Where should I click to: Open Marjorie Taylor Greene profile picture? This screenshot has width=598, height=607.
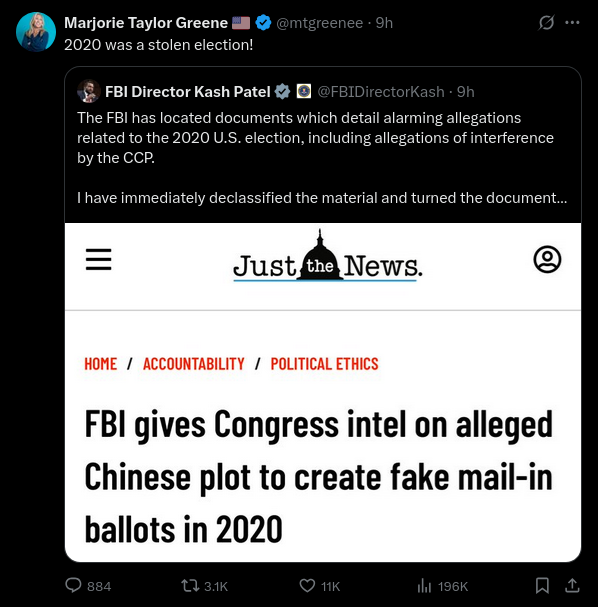36,32
